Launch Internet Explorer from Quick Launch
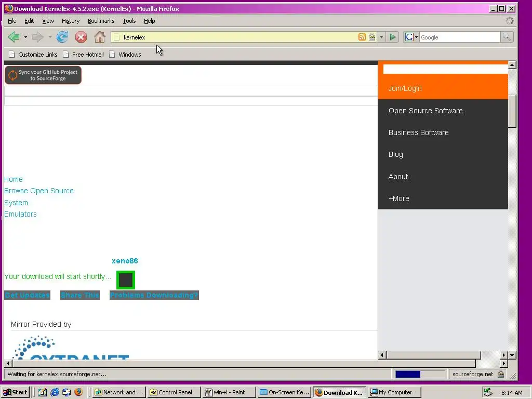The height and width of the screenshot is (399, 532). [54, 392]
